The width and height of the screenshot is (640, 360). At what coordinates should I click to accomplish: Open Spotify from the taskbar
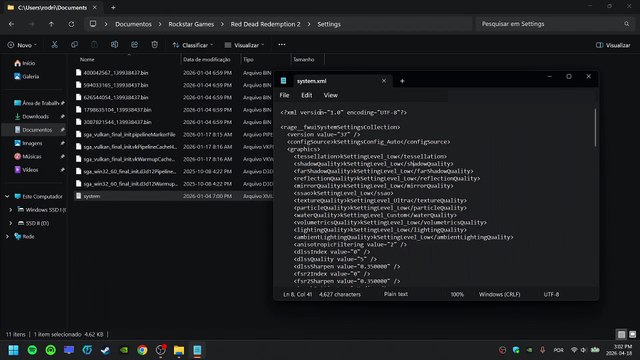coord(32,350)
